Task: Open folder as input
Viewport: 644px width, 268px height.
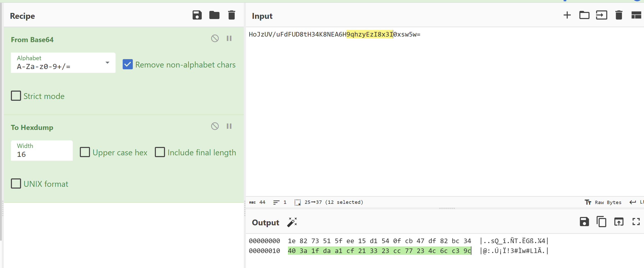Action: point(584,15)
